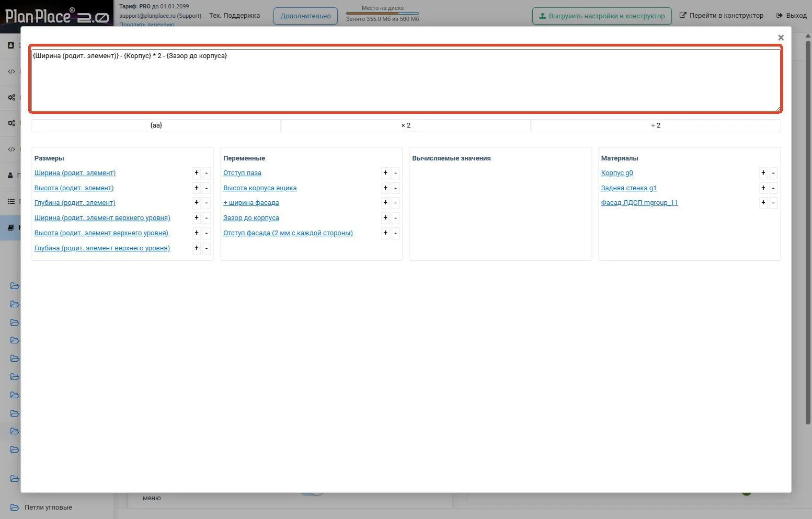Click the page vertical scrollbar
This screenshot has height=519, width=812.
(x=808, y=233)
